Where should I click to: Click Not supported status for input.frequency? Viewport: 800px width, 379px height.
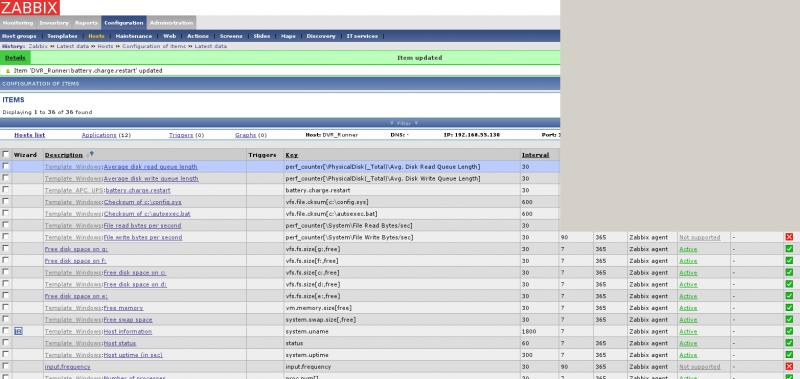point(699,367)
